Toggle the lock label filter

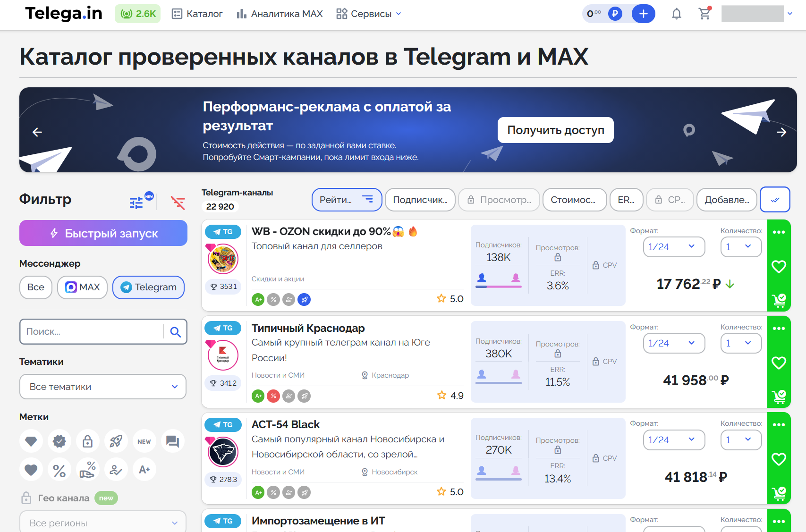pos(88,441)
